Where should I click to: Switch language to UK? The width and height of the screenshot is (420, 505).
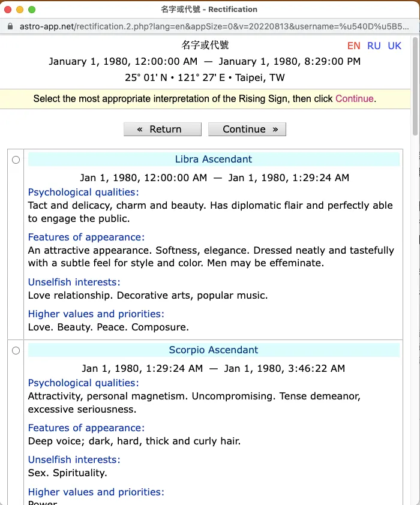pyautogui.click(x=395, y=46)
